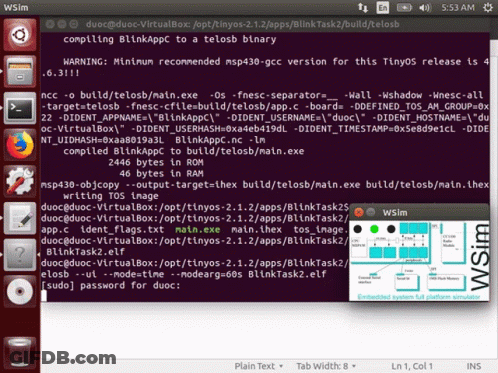
Task: Toggle INS insert mode indicator
Action: click(x=474, y=366)
